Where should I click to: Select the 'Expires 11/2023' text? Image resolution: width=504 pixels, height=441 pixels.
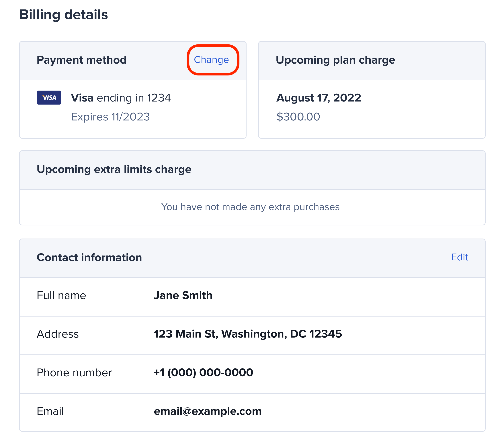point(110,117)
